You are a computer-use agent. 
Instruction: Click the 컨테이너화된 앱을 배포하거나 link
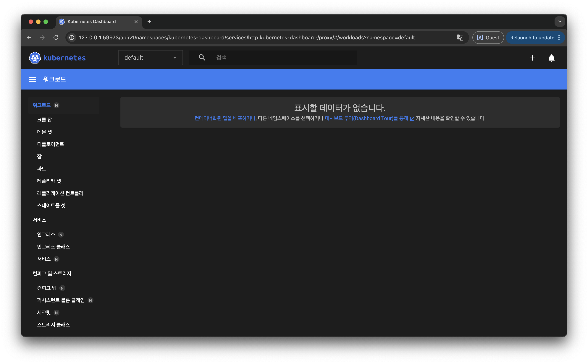click(225, 118)
